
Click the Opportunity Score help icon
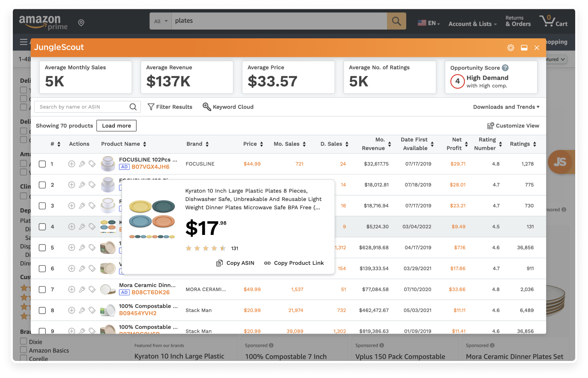pos(505,68)
